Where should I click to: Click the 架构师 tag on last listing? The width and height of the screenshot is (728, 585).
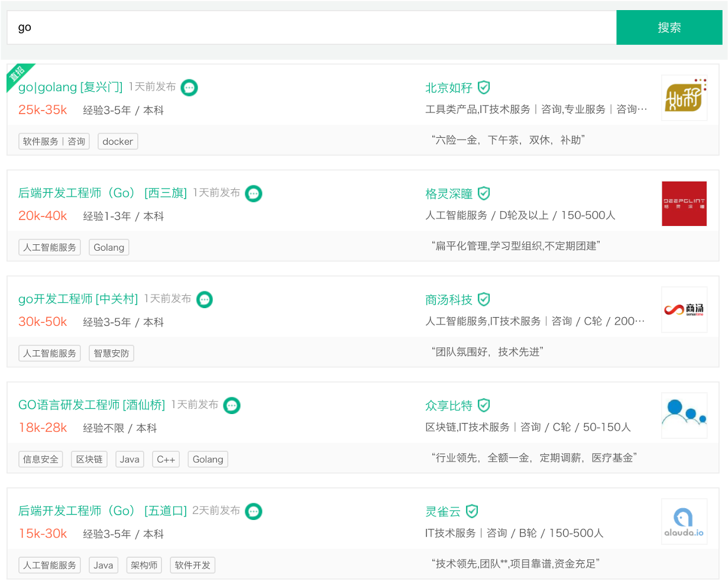coord(144,565)
